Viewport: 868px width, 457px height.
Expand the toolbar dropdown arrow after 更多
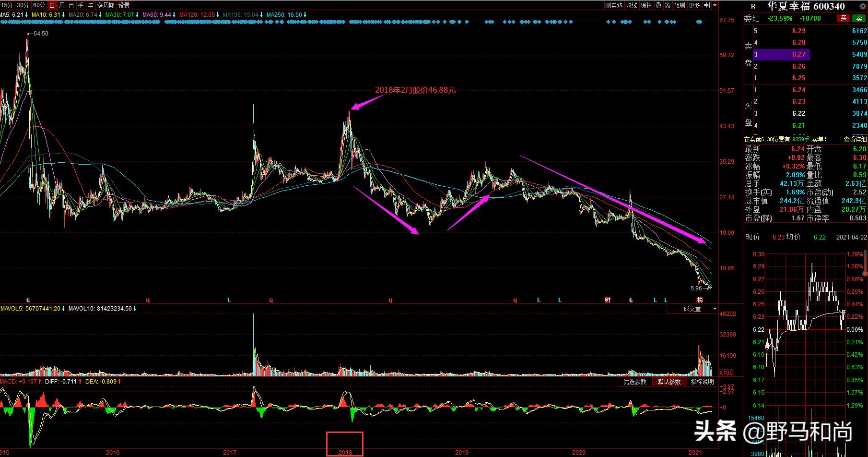coord(715,6)
